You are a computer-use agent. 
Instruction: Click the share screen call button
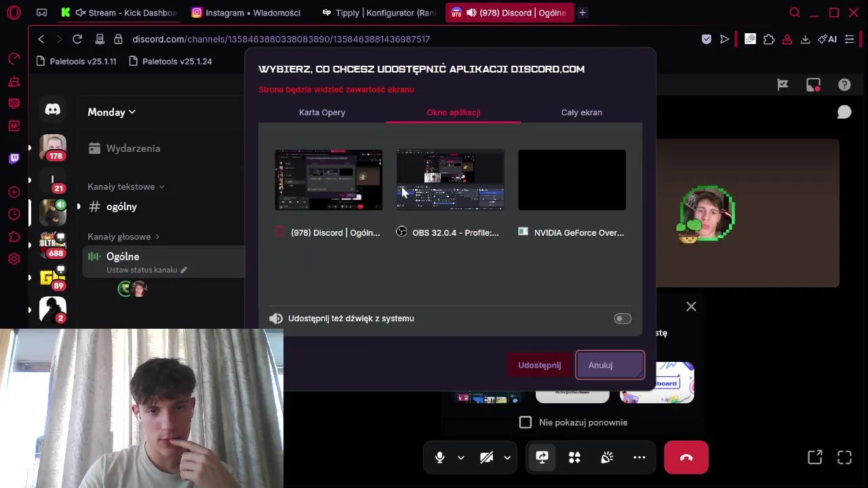tap(542, 457)
